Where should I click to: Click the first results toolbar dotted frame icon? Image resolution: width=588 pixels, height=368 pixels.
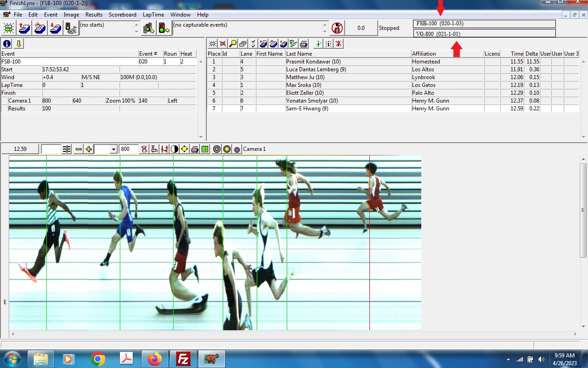213,44
